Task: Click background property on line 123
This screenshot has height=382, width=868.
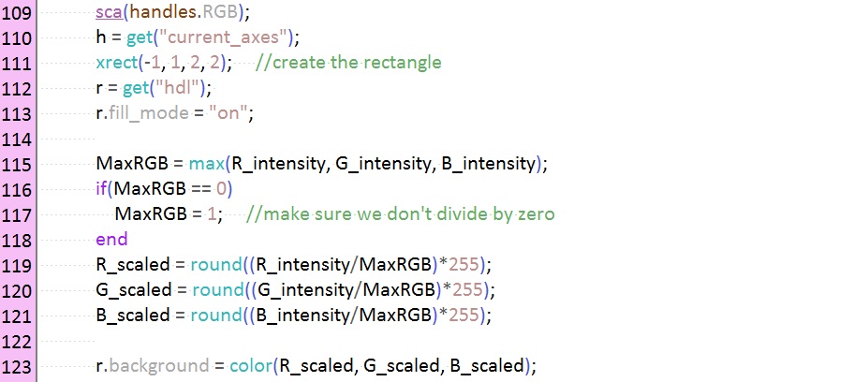Action: (159, 366)
